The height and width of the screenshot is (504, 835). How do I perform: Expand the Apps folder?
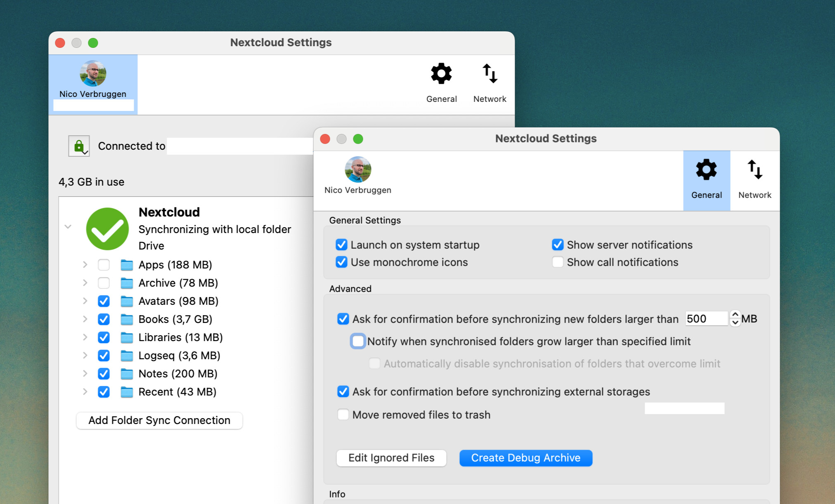point(85,264)
